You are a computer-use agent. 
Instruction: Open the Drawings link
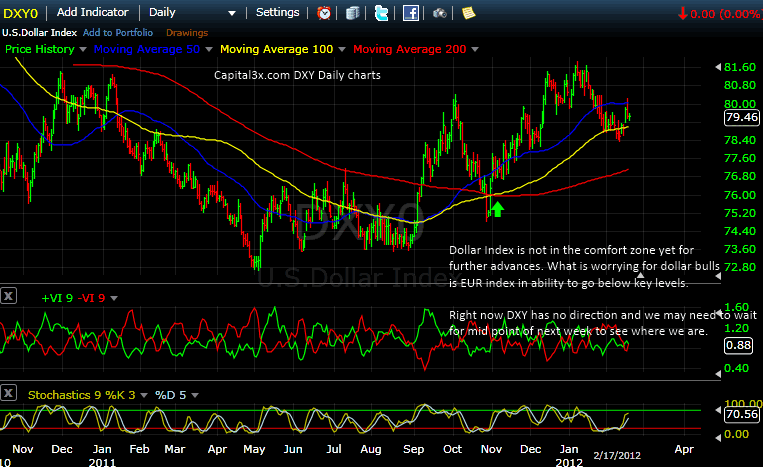point(187,32)
